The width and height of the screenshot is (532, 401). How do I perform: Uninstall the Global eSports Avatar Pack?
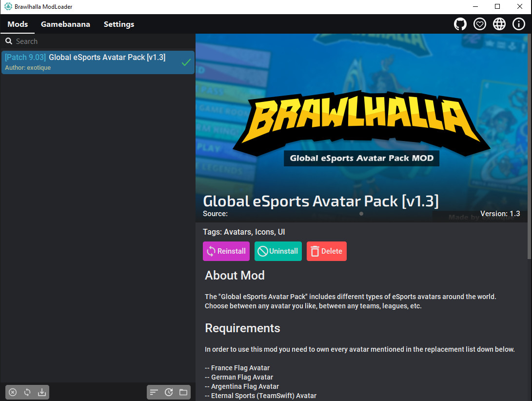(x=278, y=251)
